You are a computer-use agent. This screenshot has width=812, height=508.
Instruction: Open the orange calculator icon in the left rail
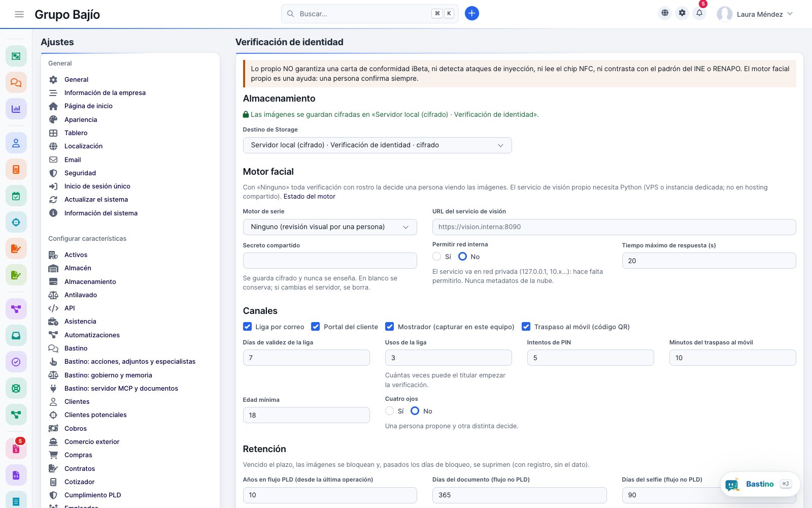point(16,169)
